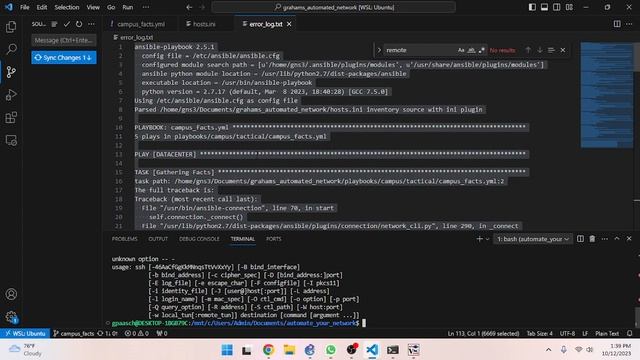Switch to the hosts.ini tab
Screen dimensions: 640x360
[x=204, y=24]
